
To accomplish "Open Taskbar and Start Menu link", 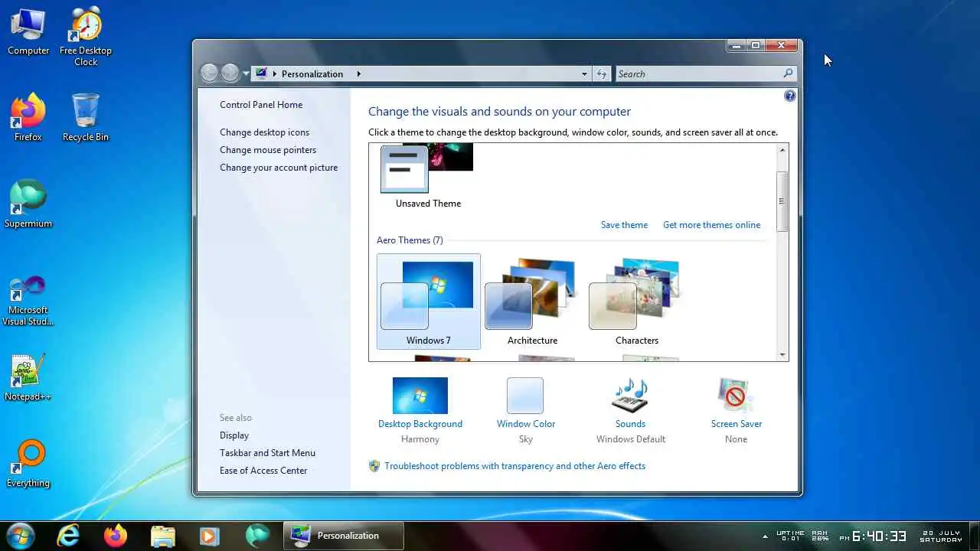I will [x=267, y=453].
